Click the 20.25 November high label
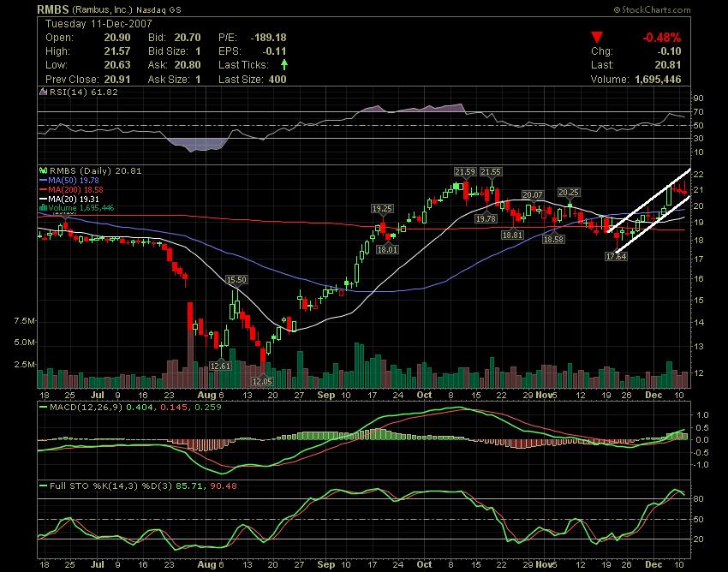Image resolution: width=728 pixels, height=572 pixels. pyautogui.click(x=569, y=192)
